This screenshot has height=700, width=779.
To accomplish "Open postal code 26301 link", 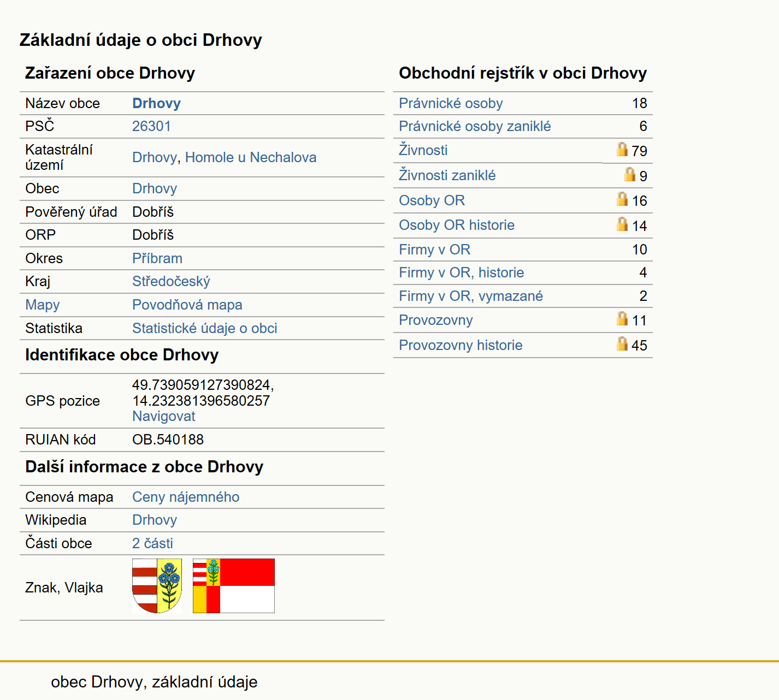I will pyautogui.click(x=151, y=126).
